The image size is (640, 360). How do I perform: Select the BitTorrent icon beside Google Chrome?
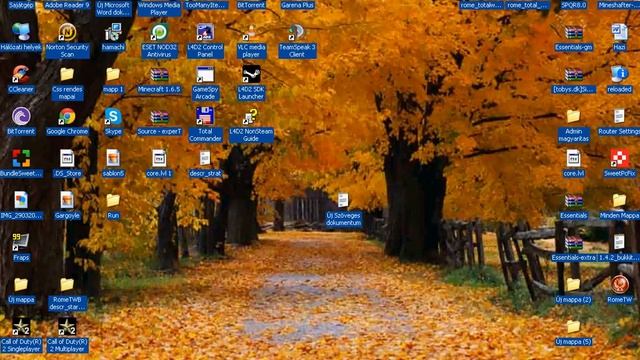pyautogui.click(x=21, y=117)
